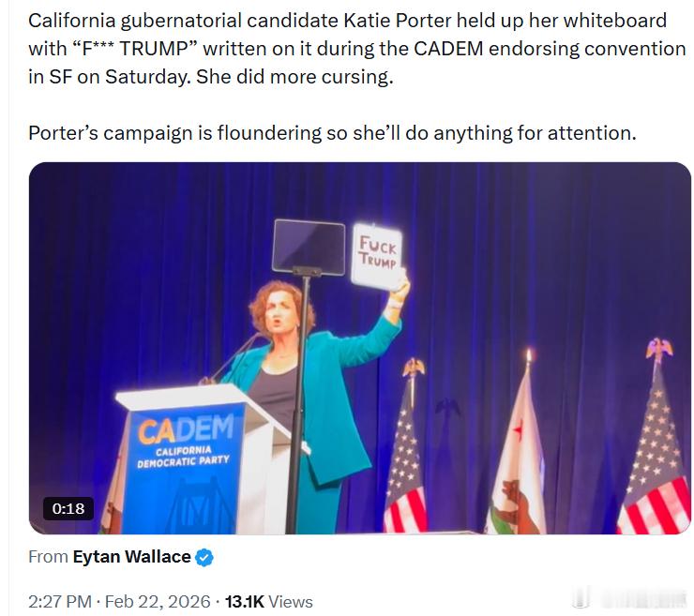
Task: Click the "Porter's campaign is floundering" sentence
Action: [332, 133]
